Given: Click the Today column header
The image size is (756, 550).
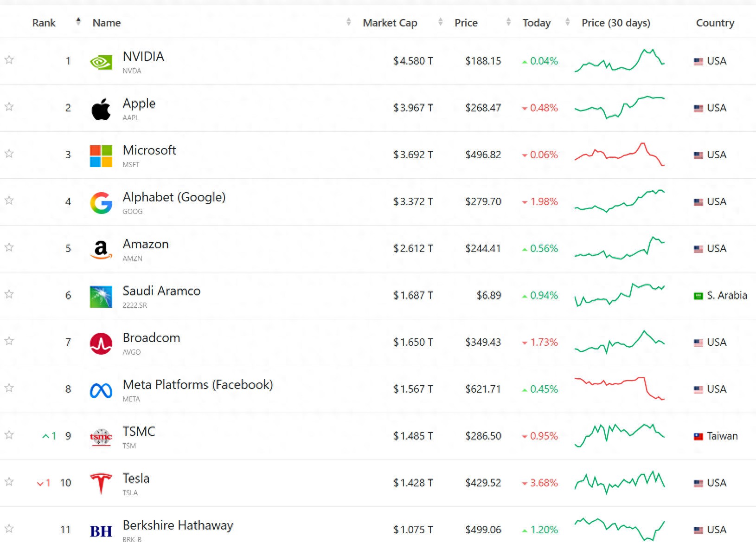Looking at the screenshot, I should tap(536, 23).
